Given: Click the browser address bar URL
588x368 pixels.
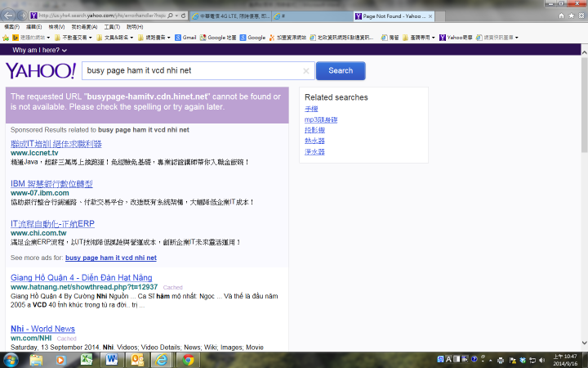Looking at the screenshot, I should (101, 16).
